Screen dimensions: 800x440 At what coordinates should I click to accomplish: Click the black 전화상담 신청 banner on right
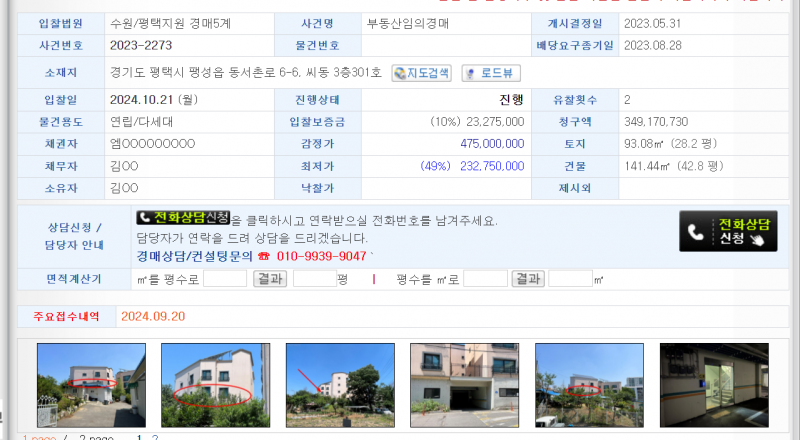[x=727, y=232]
